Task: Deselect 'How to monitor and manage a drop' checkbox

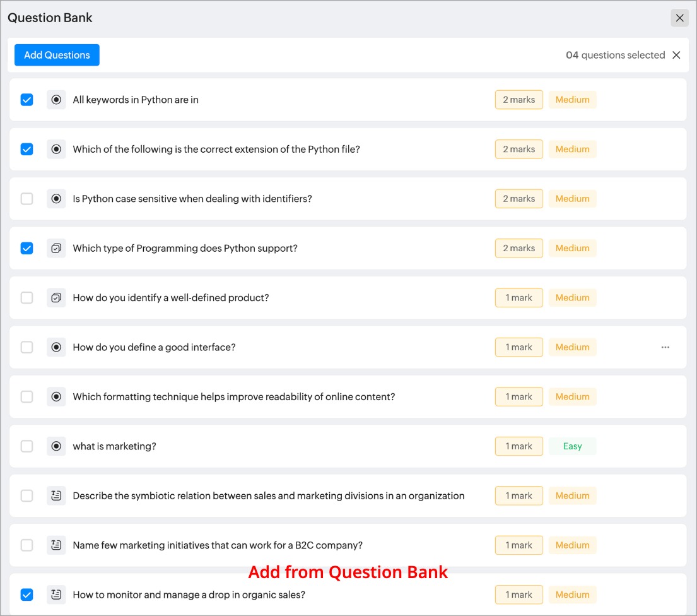Action: [26, 595]
